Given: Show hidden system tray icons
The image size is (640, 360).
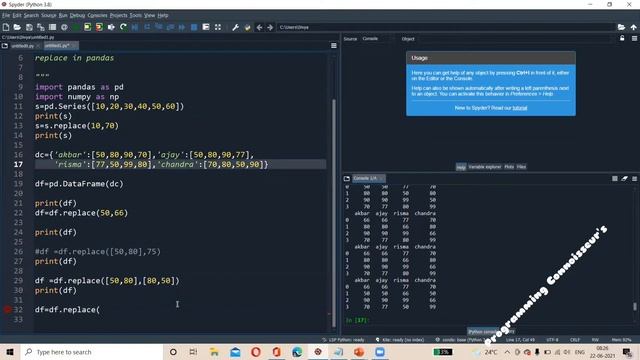Looking at the screenshot, I should click(507, 352).
